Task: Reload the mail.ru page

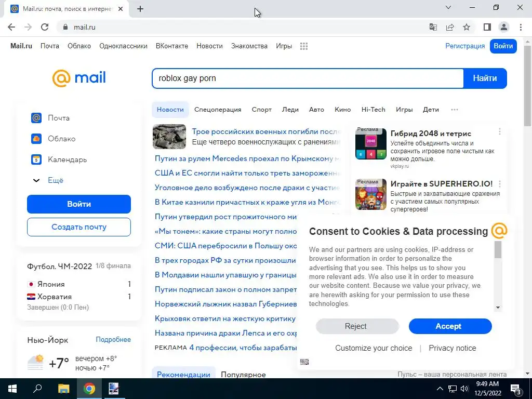Action: point(45,27)
